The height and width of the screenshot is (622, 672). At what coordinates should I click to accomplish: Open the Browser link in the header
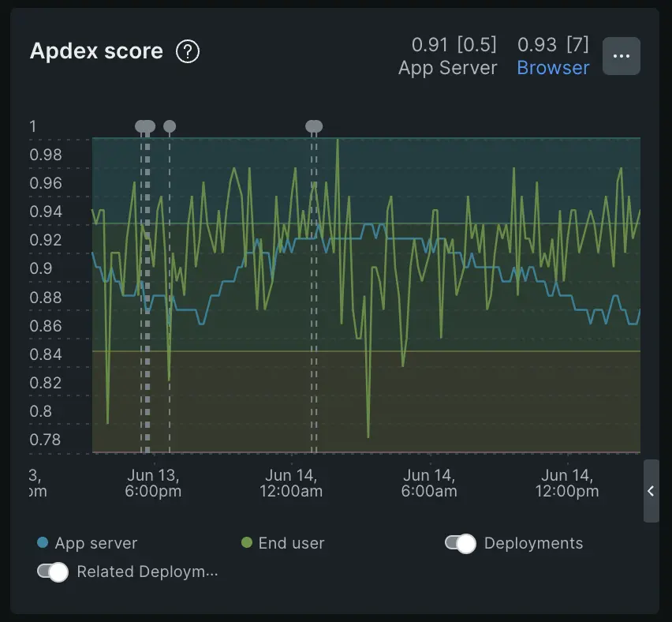553,68
